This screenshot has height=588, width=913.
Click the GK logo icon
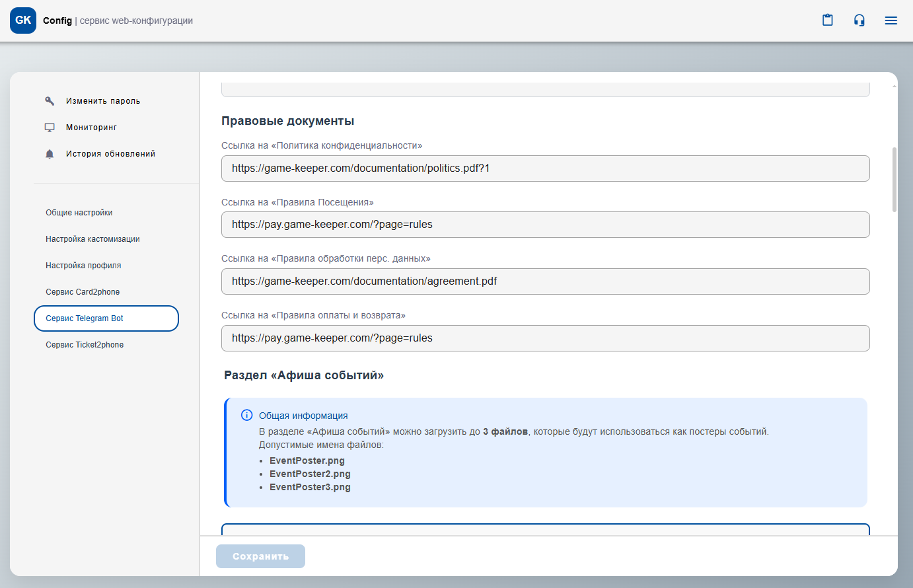pyautogui.click(x=23, y=20)
